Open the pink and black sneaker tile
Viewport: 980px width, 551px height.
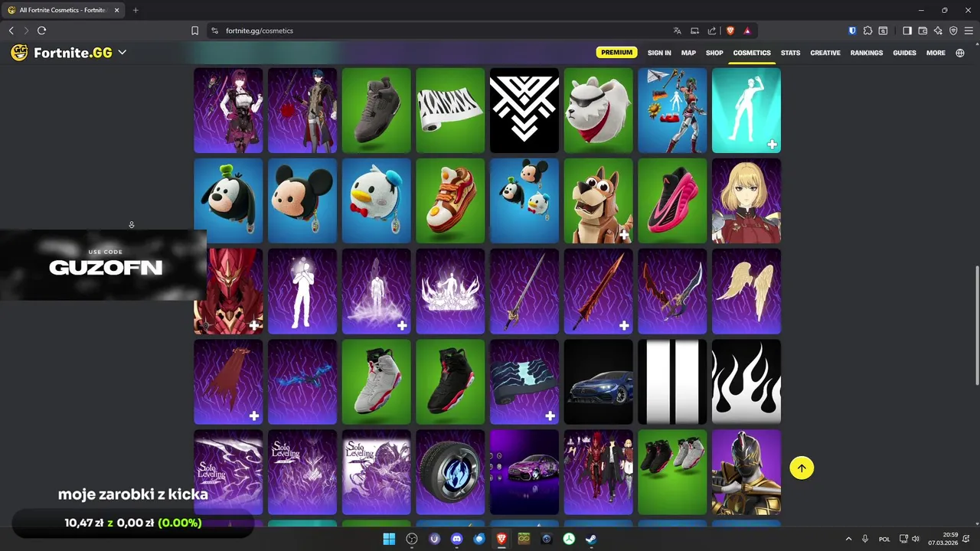pos(672,201)
